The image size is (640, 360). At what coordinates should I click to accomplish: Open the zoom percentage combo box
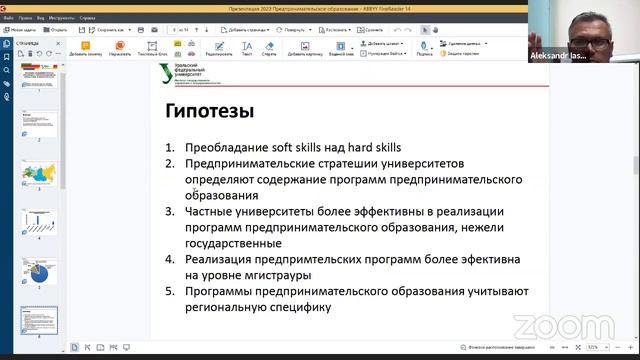(598, 347)
